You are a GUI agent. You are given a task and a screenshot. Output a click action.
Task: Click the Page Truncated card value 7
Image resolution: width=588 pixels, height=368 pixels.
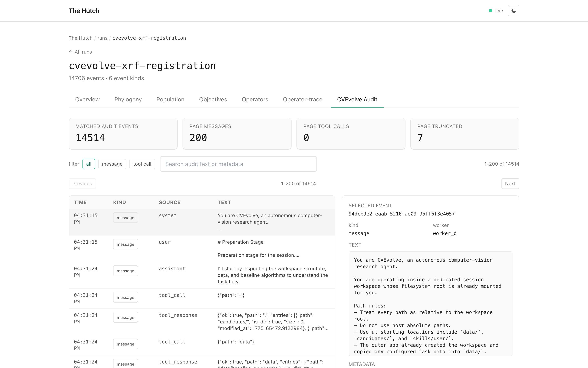[x=420, y=138]
